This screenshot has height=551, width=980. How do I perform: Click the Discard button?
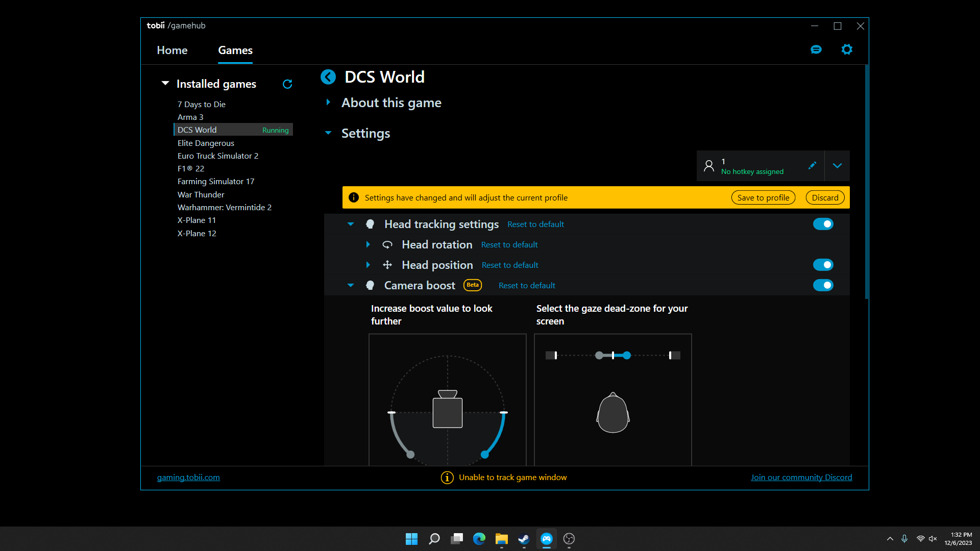(825, 197)
